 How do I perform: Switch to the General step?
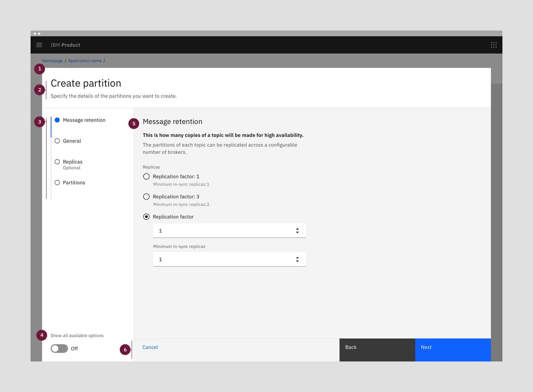coord(72,141)
